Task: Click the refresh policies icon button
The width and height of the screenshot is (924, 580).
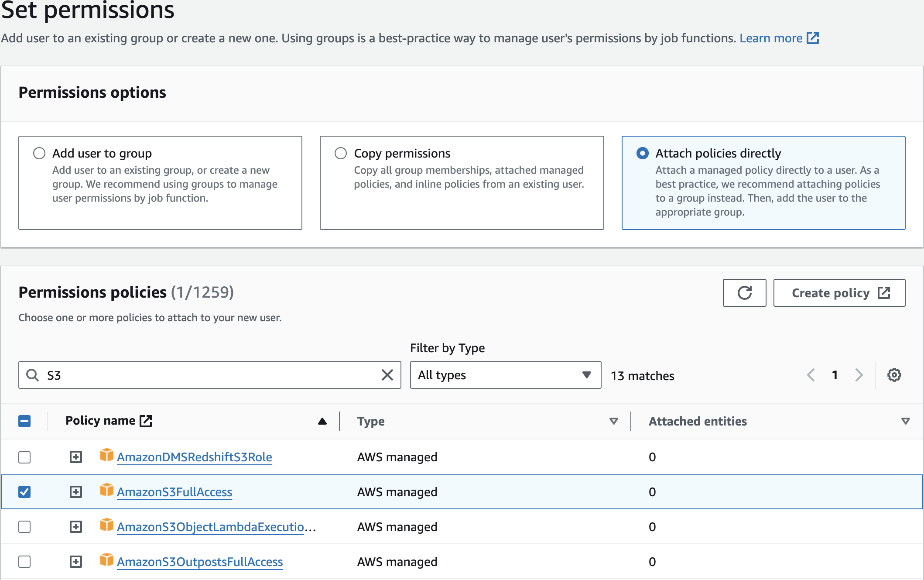Action: [x=744, y=293]
